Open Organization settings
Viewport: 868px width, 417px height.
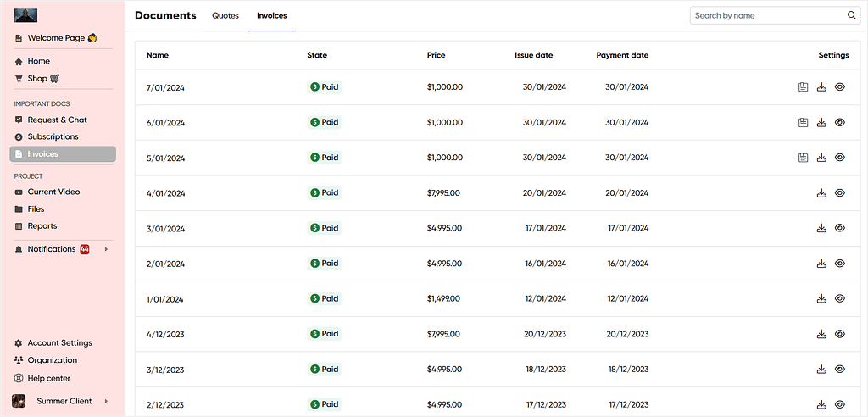[46, 360]
